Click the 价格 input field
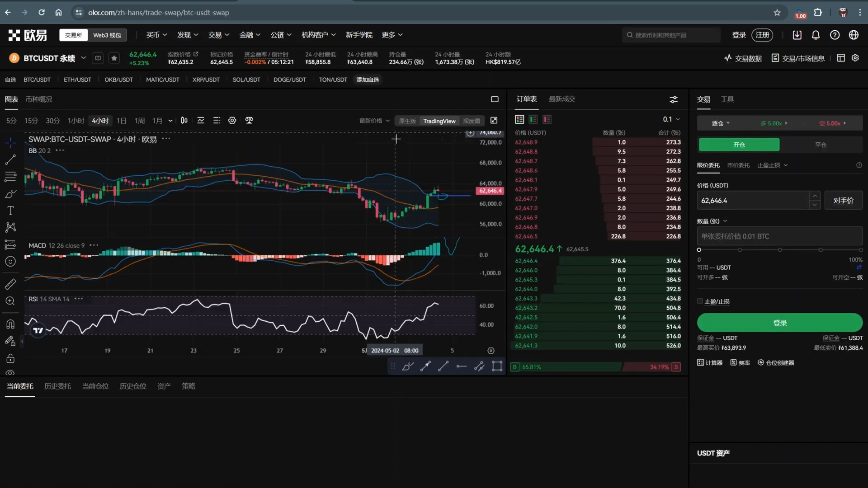The image size is (868, 488). pyautogui.click(x=753, y=200)
